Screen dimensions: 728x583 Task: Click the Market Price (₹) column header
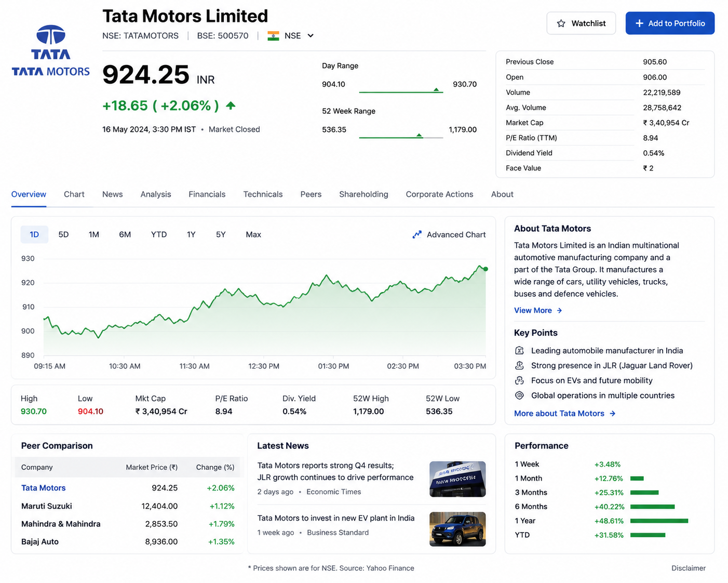point(152,467)
